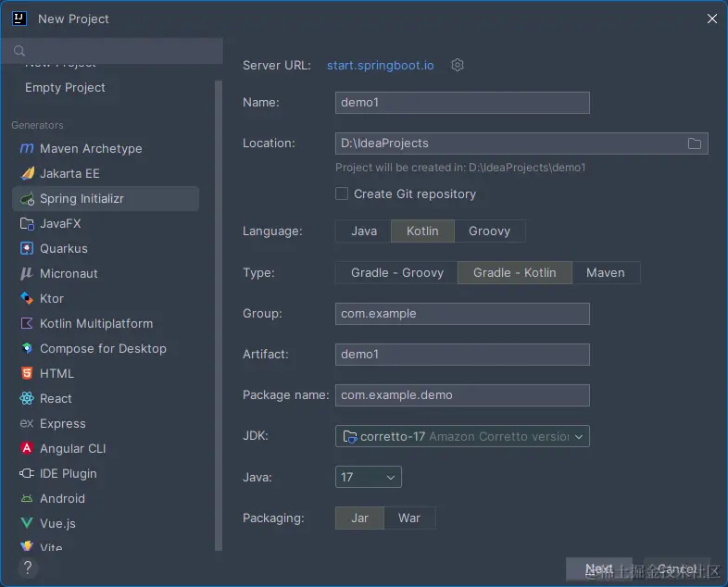Click the generator search box

point(111,51)
